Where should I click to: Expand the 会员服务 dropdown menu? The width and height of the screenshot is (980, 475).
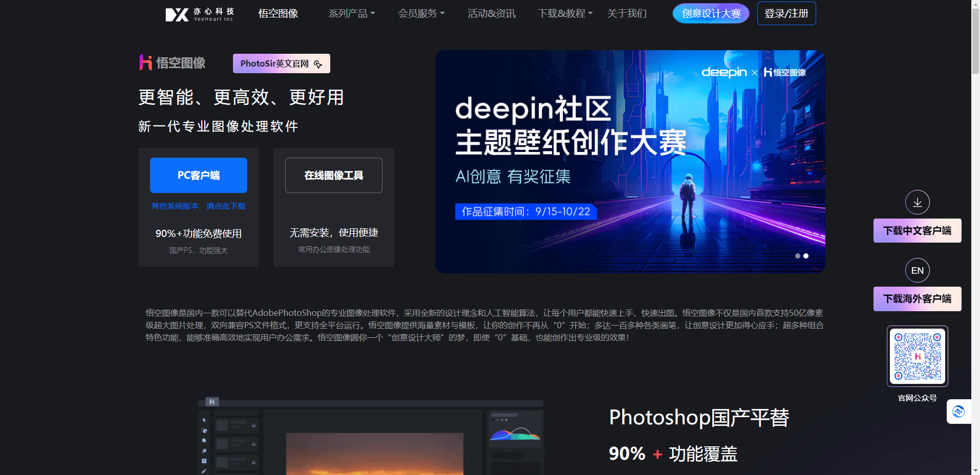(x=421, y=14)
